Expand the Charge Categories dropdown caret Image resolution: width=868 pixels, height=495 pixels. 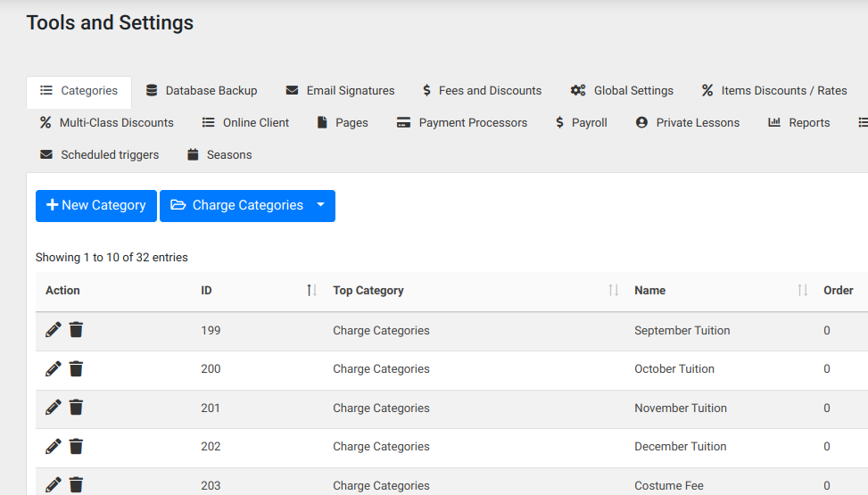(321, 206)
